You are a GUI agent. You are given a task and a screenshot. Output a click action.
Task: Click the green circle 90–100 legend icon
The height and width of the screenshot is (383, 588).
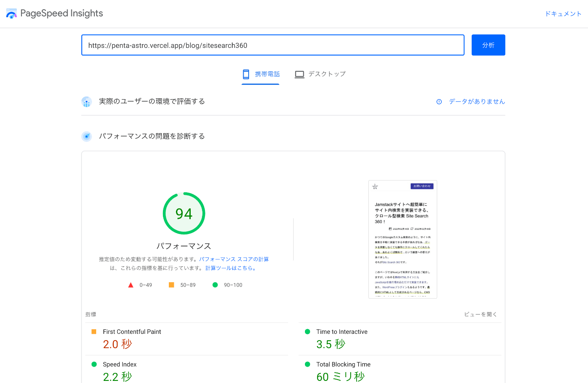pyautogui.click(x=215, y=285)
